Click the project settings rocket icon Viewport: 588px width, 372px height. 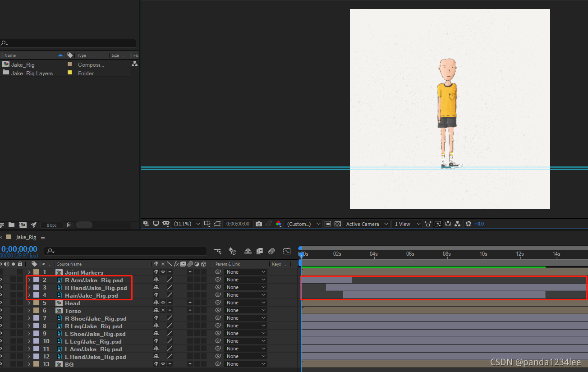pos(34,225)
